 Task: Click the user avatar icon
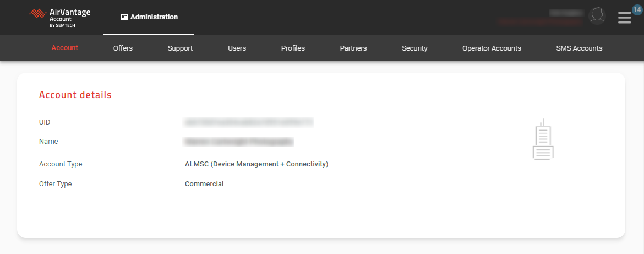(597, 16)
